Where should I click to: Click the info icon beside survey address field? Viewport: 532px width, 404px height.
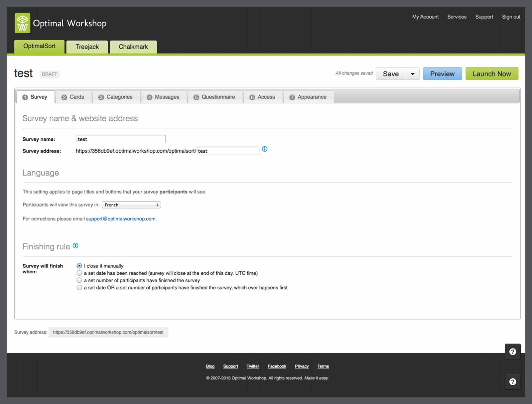(x=265, y=149)
